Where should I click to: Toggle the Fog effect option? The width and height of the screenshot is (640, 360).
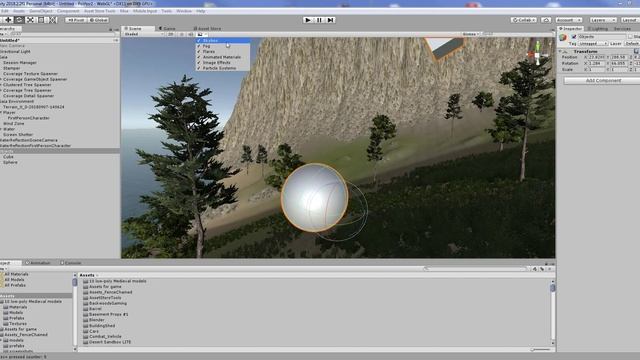tap(223, 46)
